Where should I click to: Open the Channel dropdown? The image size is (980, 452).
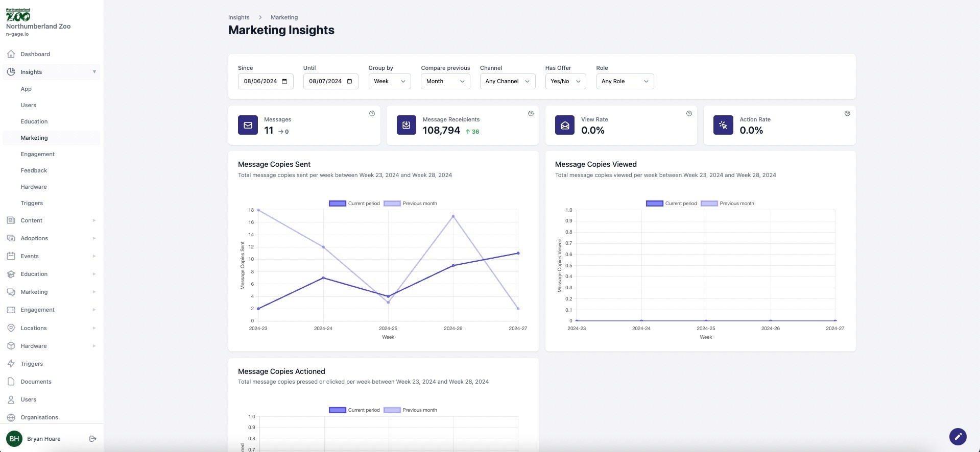click(507, 82)
